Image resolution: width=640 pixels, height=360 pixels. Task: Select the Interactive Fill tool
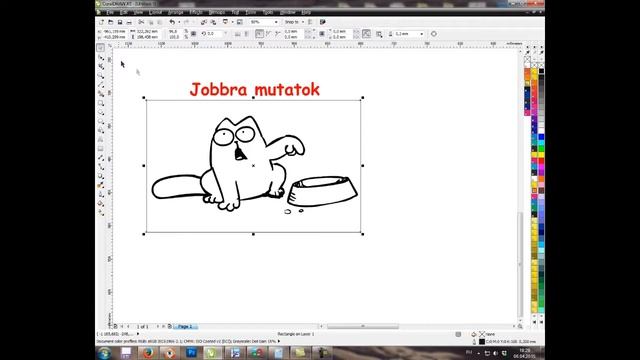[x=101, y=213]
